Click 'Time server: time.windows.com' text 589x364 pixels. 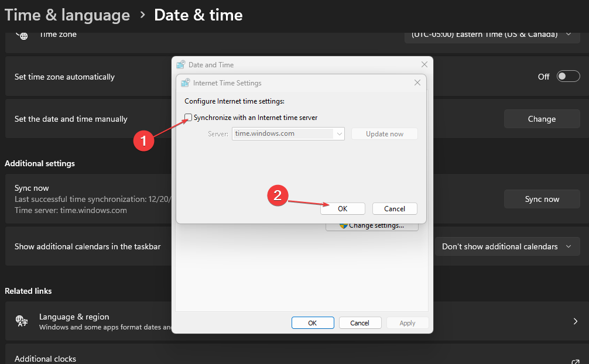pyautogui.click(x=71, y=210)
